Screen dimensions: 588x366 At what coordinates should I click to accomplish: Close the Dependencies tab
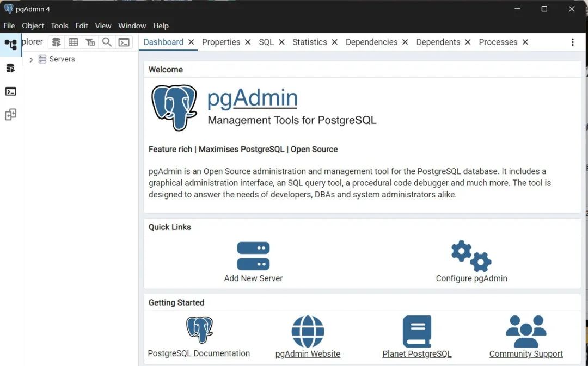[405, 42]
